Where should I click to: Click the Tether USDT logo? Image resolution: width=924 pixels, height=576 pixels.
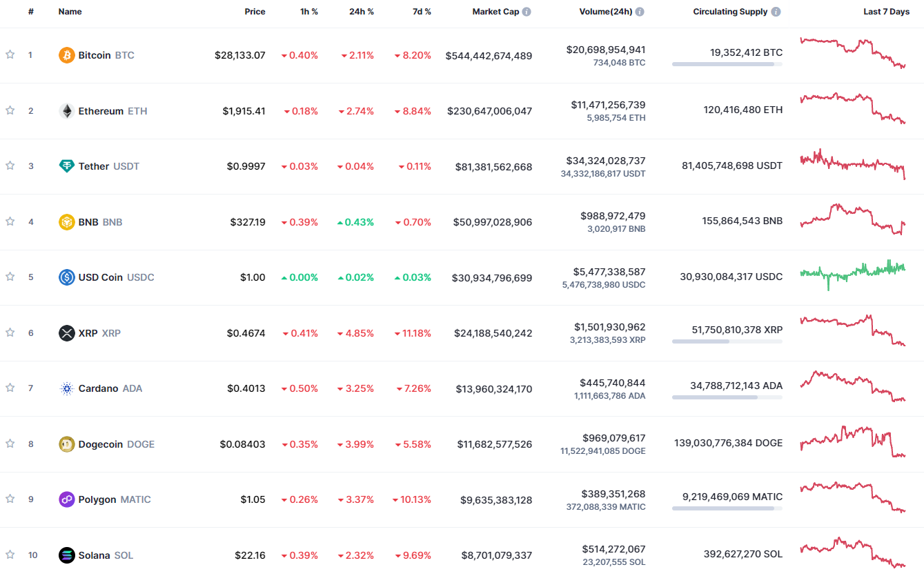click(x=66, y=166)
